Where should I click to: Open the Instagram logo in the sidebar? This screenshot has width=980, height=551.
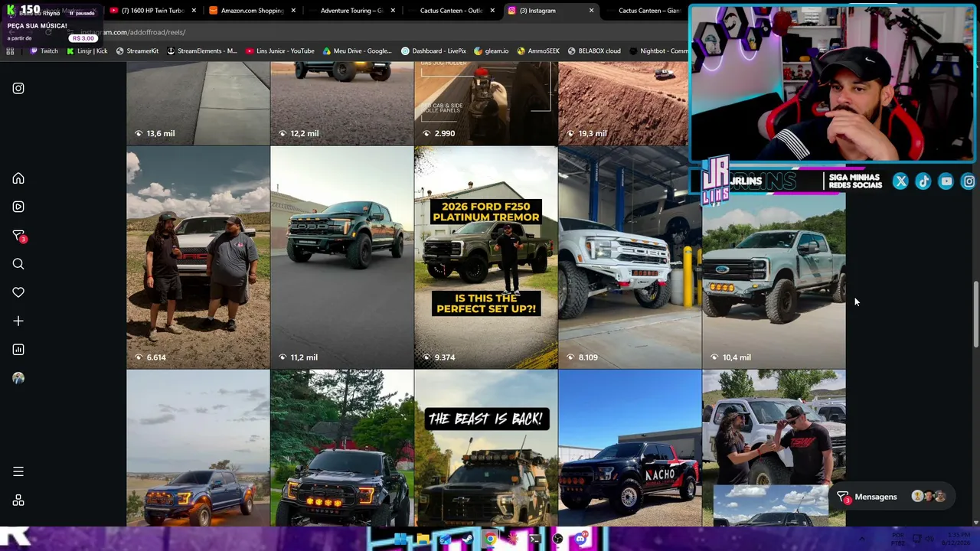[x=18, y=89]
